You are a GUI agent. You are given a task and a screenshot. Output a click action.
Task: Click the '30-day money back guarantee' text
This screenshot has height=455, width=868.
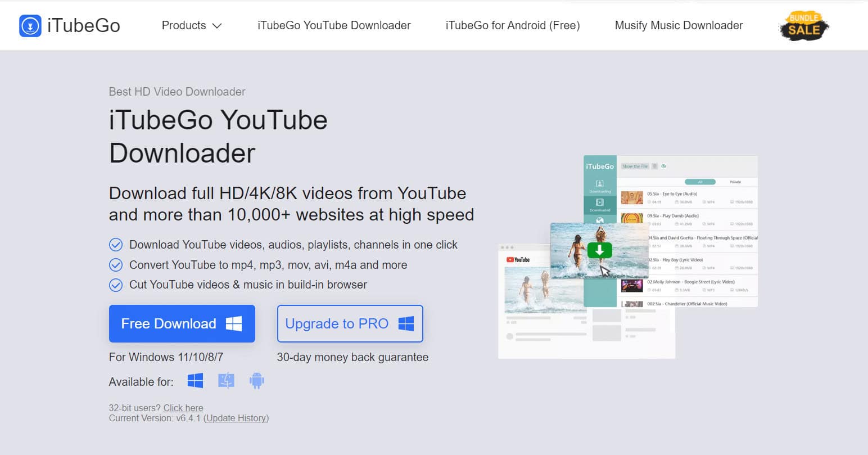(352, 357)
